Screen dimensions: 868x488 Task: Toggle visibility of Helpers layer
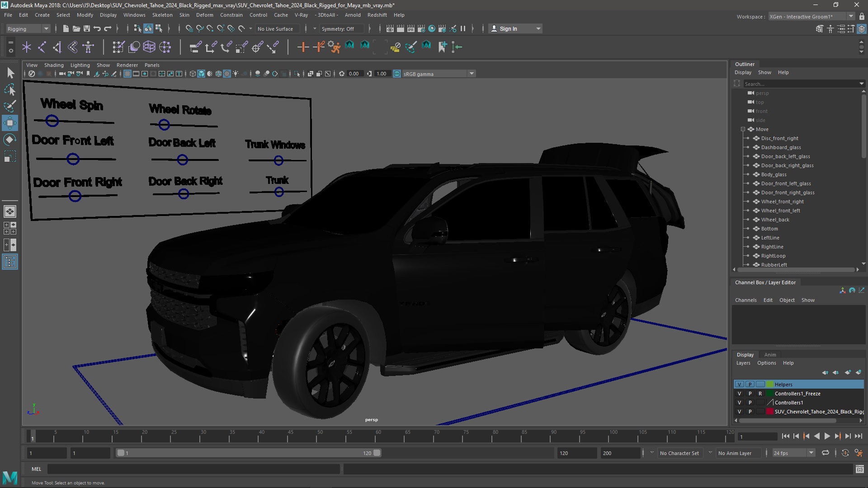click(x=739, y=385)
